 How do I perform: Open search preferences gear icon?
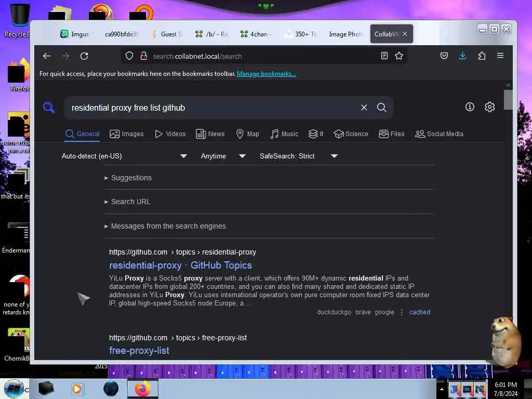(489, 107)
